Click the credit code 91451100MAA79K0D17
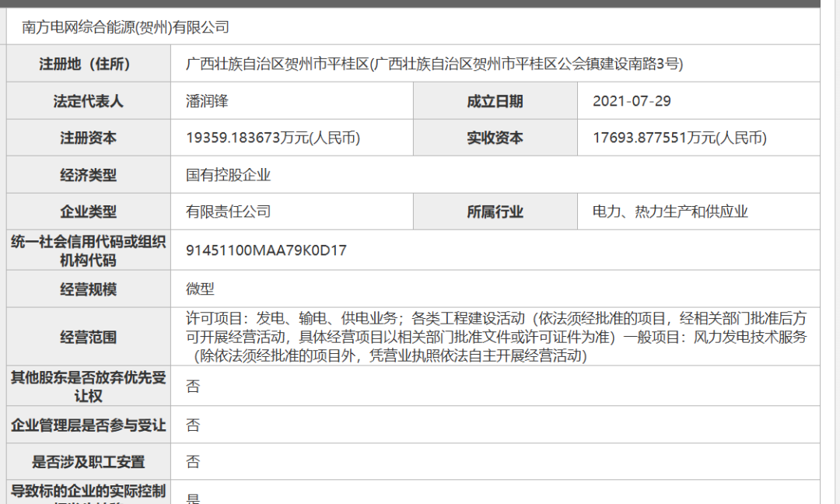This screenshot has width=840, height=504. click(266, 250)
